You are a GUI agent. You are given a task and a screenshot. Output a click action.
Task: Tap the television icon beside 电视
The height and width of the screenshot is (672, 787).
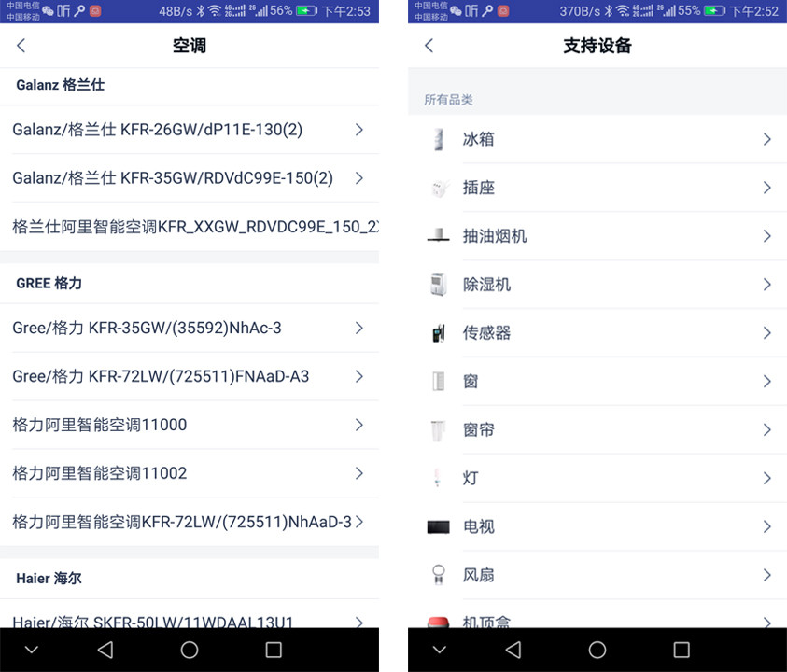pos(438,527)
